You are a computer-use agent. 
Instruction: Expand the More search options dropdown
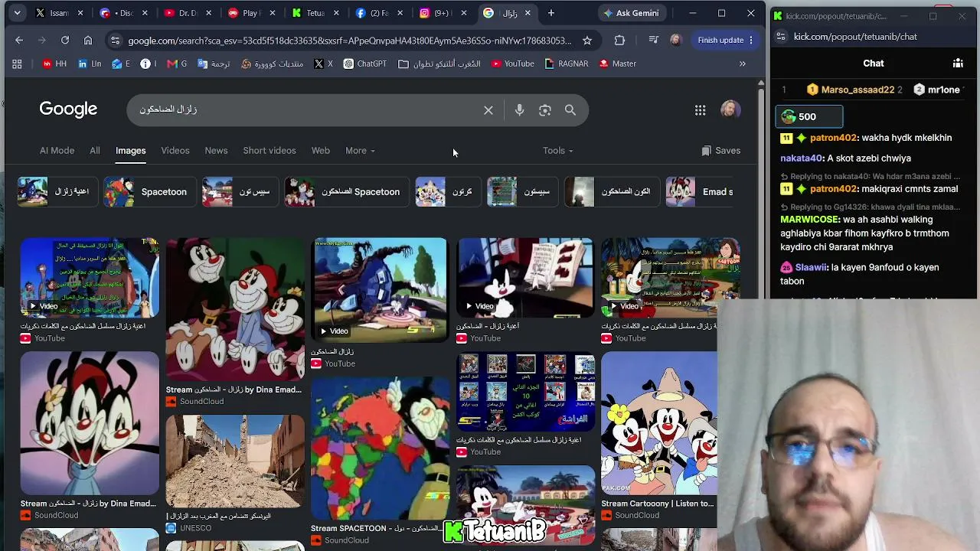click(x=360, y=151)
